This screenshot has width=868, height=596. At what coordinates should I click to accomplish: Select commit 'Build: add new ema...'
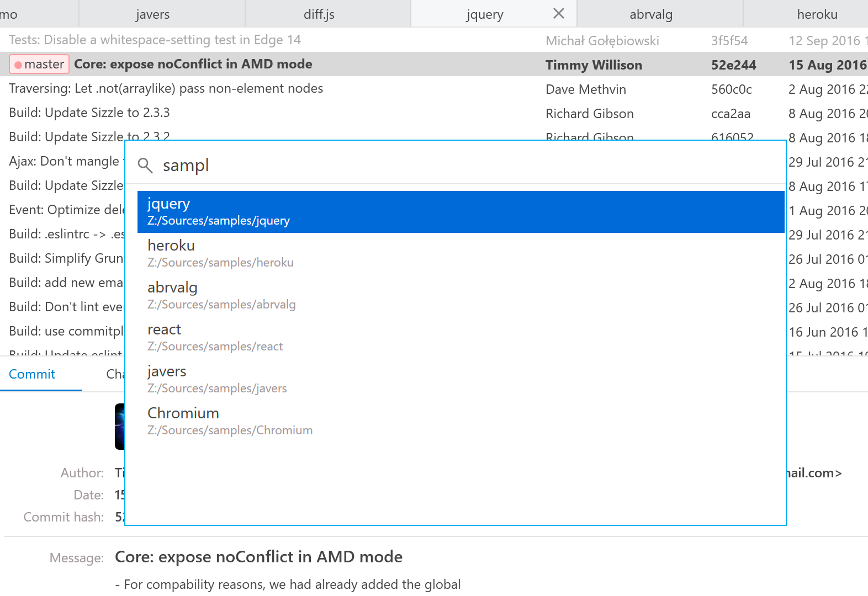66,283
